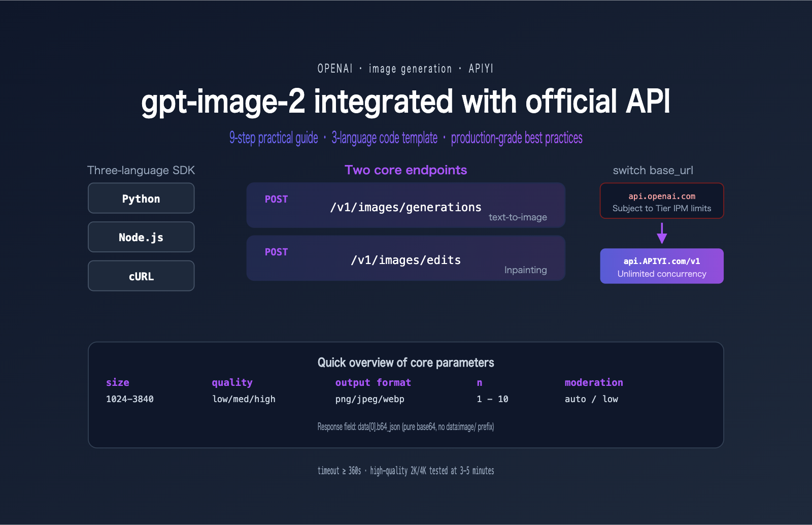Image resolution: width=812 pixels, height=525 pixels.
Task: Select the Python SDK option
Action: tap(141, 198)
